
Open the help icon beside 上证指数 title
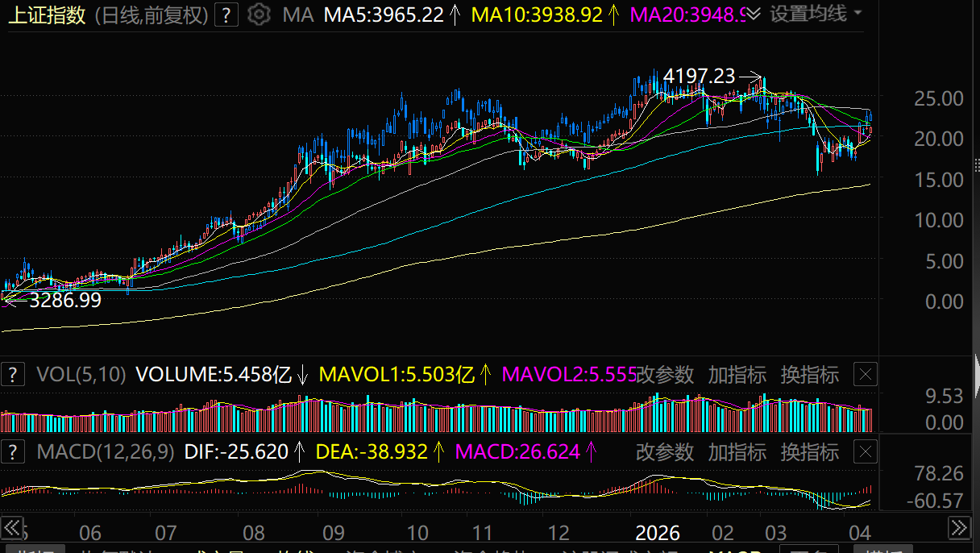(228, 15)
